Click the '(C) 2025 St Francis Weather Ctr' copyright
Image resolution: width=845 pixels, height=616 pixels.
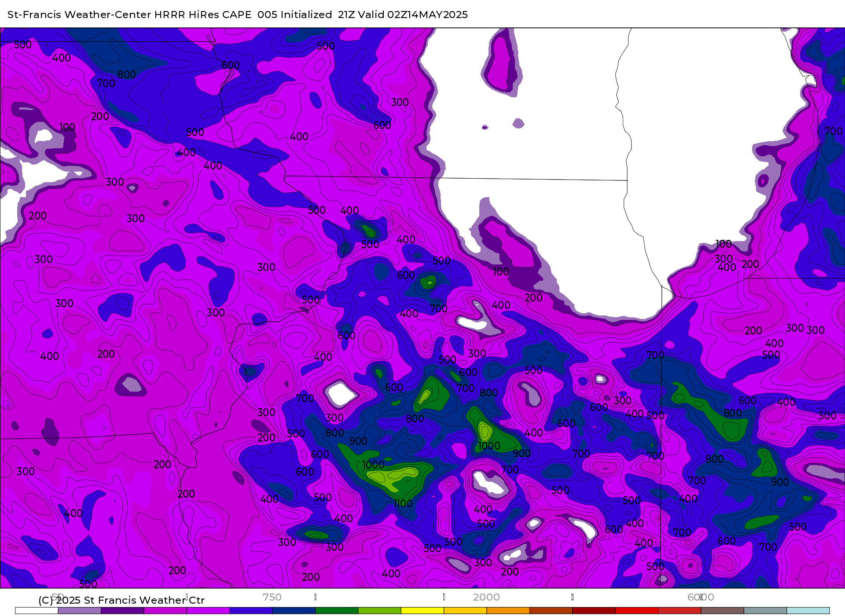click(x=121, y=600)
